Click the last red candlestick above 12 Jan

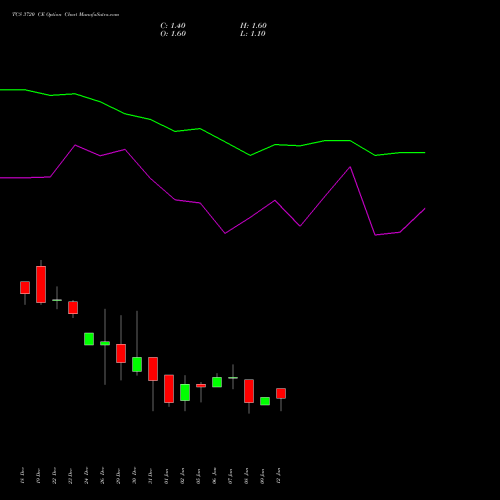point(281,393)
